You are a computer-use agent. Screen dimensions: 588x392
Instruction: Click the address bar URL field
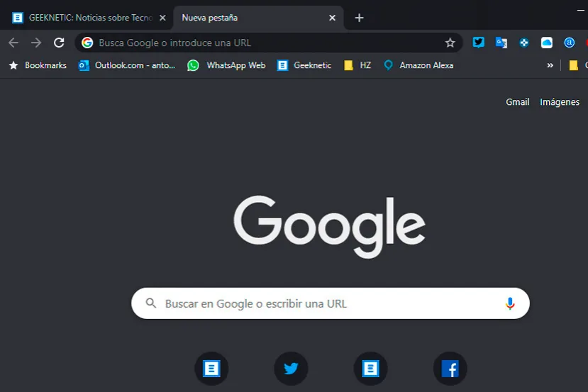tap(268, 43)
